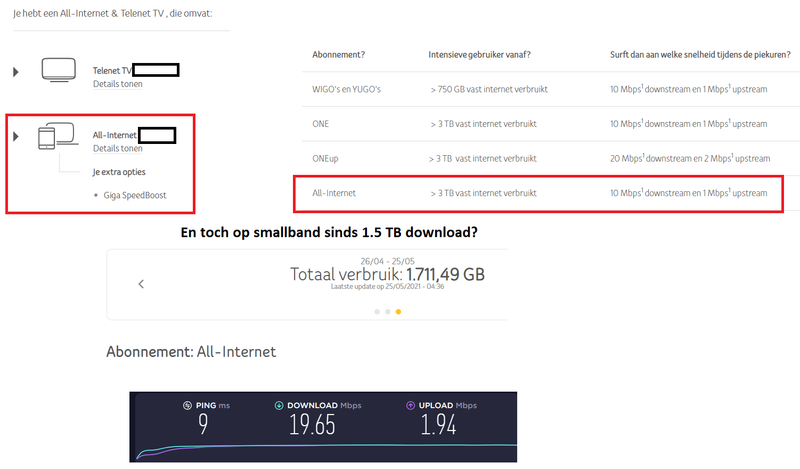Select the second carousel dot
This screenshot has height=469, width=800.
tap(388, 311)
